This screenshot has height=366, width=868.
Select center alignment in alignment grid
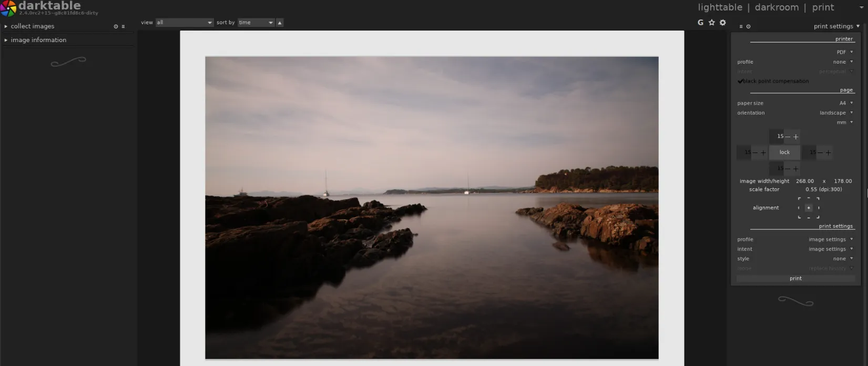[x=809, y=208]
